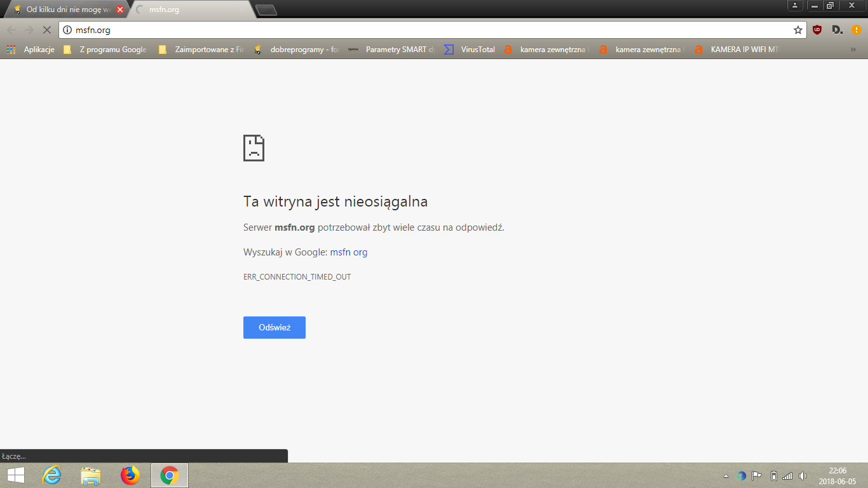Click the Odśwież reload button
Image resolution: width=868 pixels, height=488 pixels.
(275, 327)
